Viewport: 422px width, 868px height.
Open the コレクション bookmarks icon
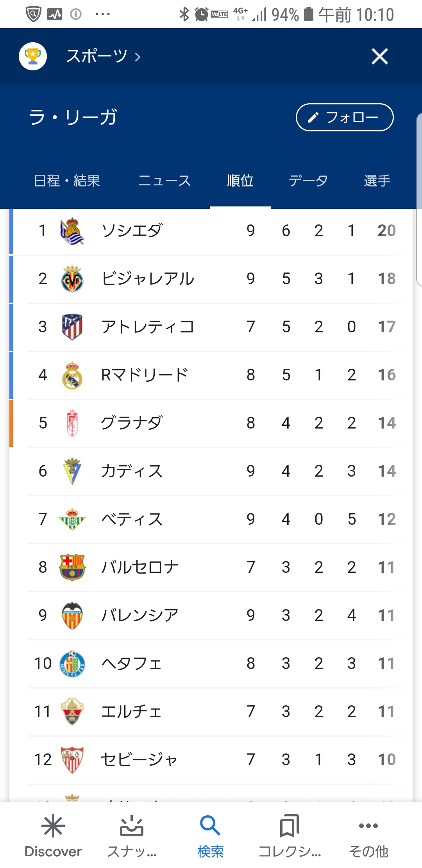click(289, 826)
